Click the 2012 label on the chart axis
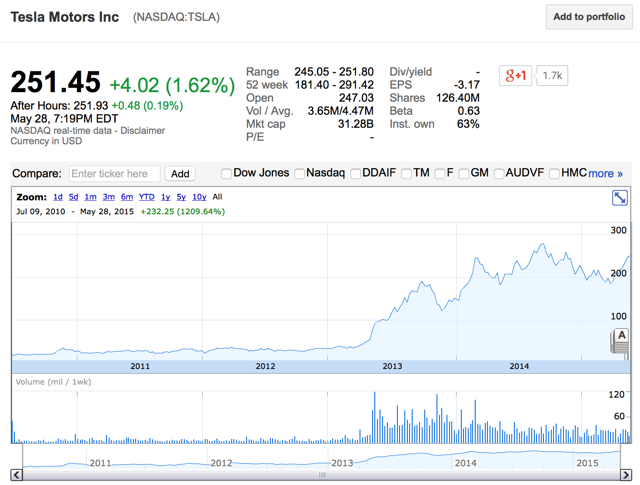 265,366
